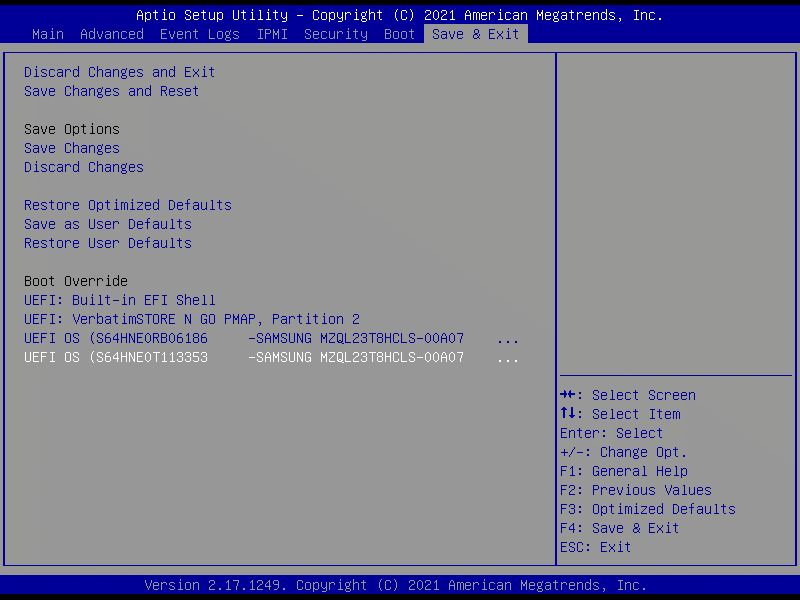
Task: Choose Restore User Defaults
Action: click(108, 243)
